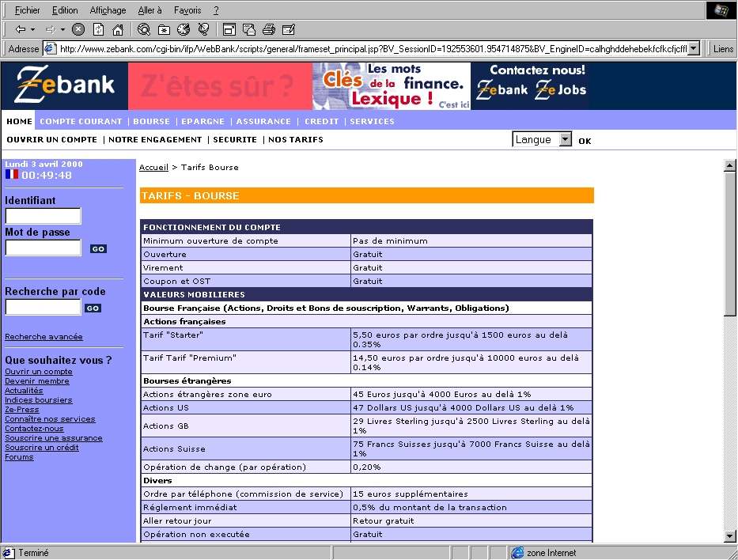This screenshot has width=738, height=560.
Task: Expand the Liens toolbar
Action: coord(723,48)
